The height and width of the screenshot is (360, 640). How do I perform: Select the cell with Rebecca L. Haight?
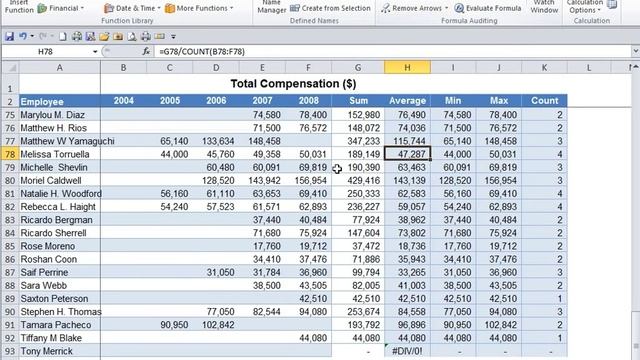pyautogui.click(x=60, y=207)
